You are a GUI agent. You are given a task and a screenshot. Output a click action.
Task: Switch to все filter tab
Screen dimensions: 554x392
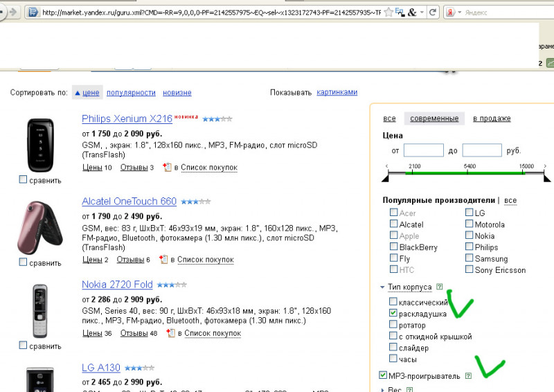[x=389, y=118]
